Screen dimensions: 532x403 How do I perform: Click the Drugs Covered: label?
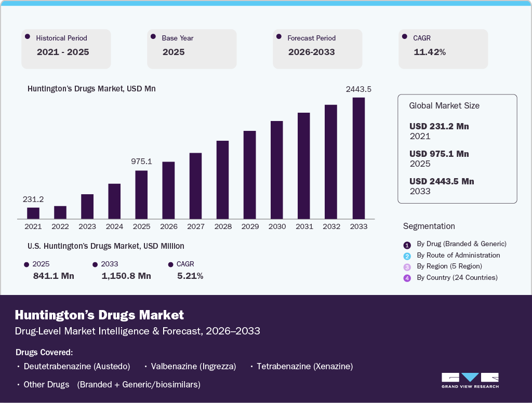tap(44, 353)
